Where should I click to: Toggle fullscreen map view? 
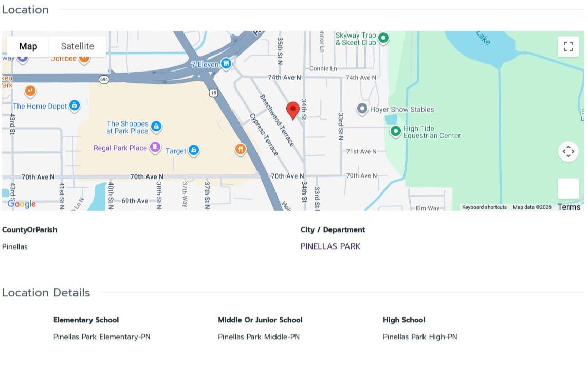click(568, 46)
